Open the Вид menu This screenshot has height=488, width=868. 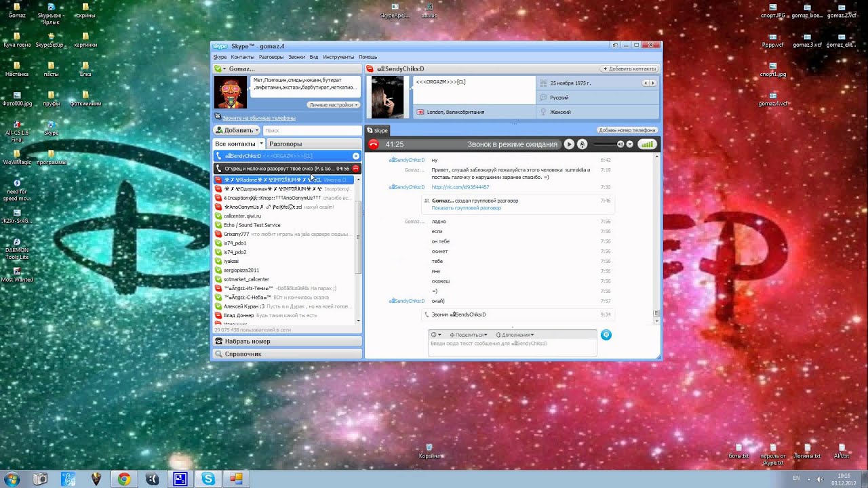[314, 57]
